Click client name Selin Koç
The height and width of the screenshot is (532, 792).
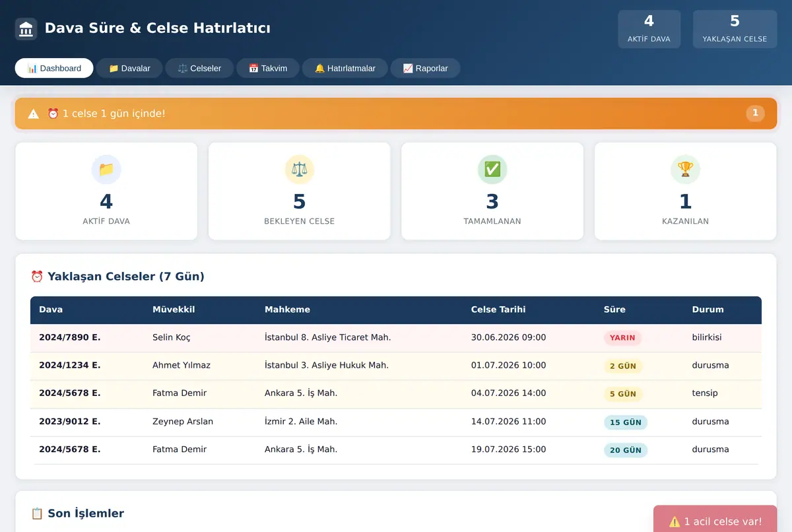click(172, 337)
